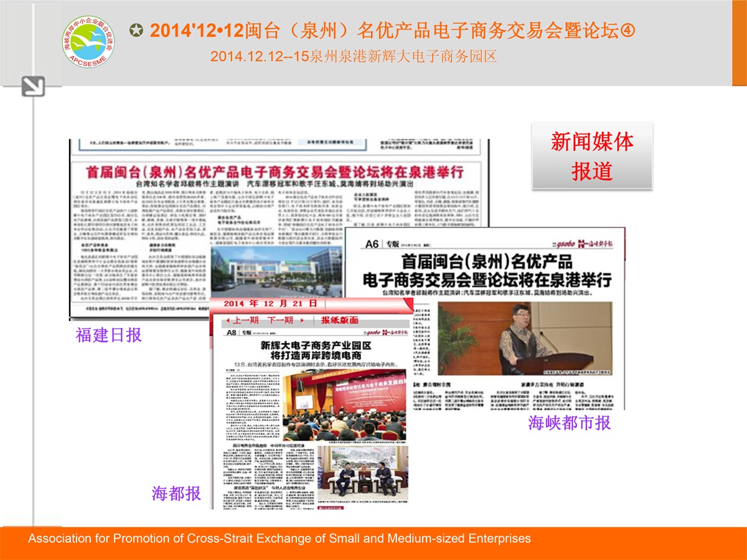Click the APCSESME circular logo
The height and width of the screenshot is (560, 747).
[x=90, y=43]
